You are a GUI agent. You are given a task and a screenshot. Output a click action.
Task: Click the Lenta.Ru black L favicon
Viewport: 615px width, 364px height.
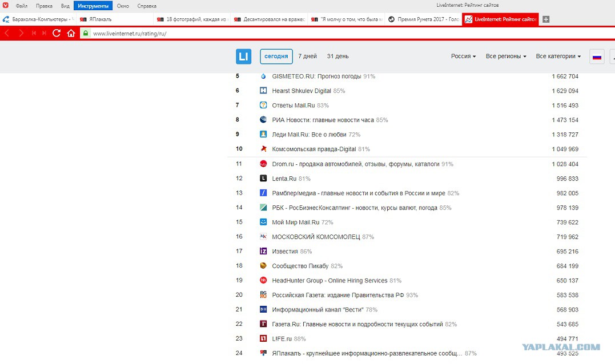pyautogui.click(x=263, y=178)
